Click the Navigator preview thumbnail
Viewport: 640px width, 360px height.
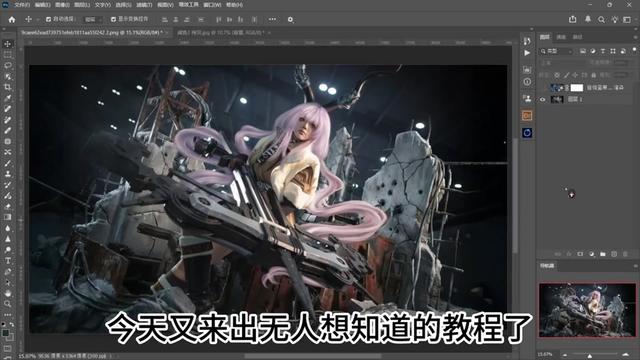pyautogui.click(x=587, y=310)
